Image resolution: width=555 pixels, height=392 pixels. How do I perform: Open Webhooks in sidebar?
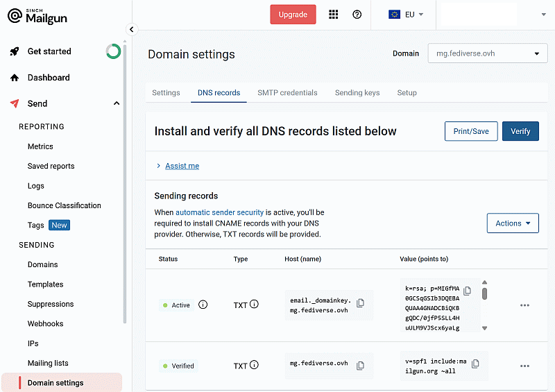(x=45, y=323)
